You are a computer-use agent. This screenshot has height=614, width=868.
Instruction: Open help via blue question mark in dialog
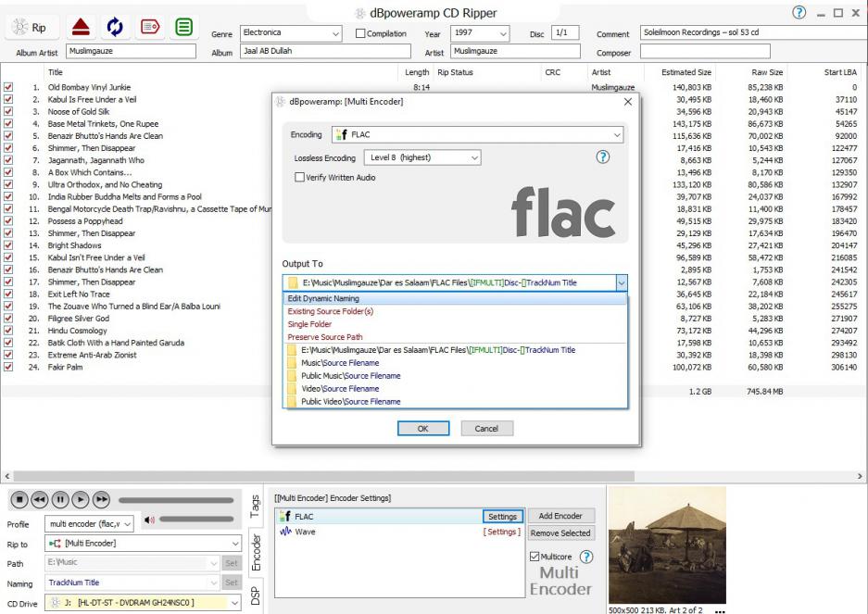[602, 157]
